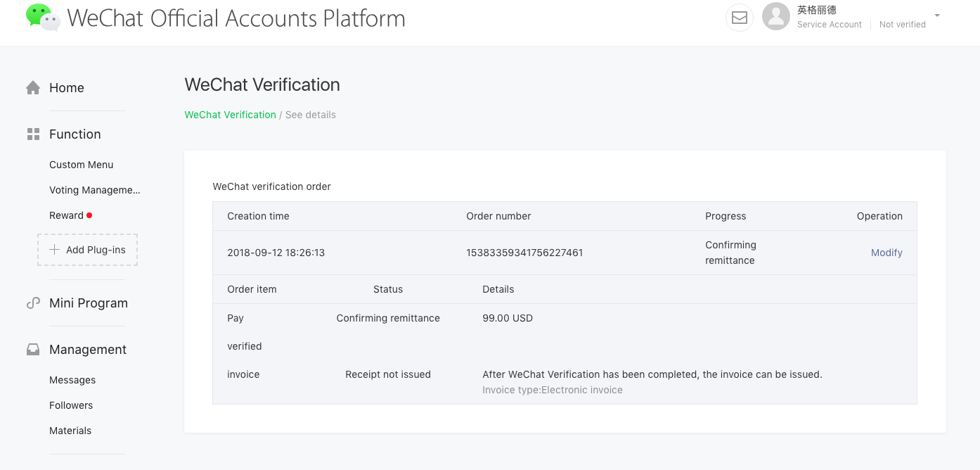Click the Creation time column header

[x=258, y=216]
